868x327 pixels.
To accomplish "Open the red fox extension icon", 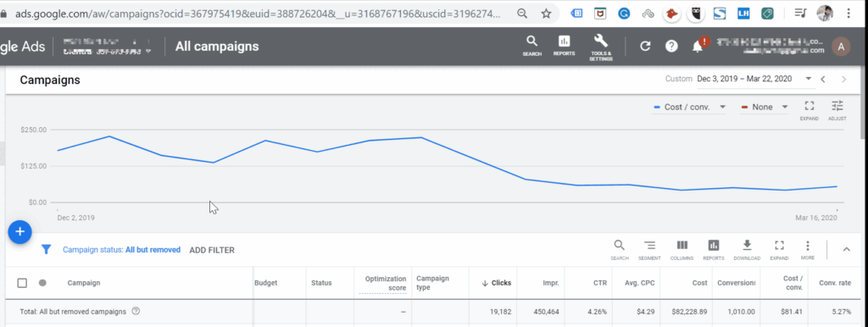I will point(672,14).
